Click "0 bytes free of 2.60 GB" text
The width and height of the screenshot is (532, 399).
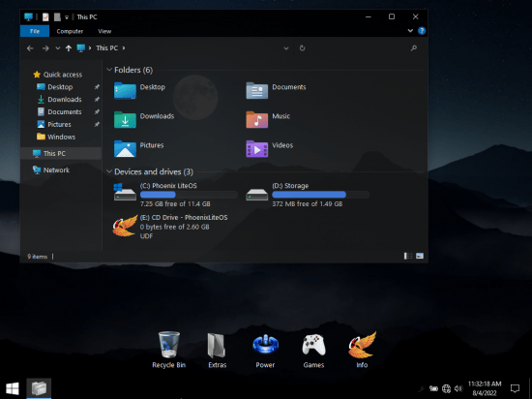174,227
